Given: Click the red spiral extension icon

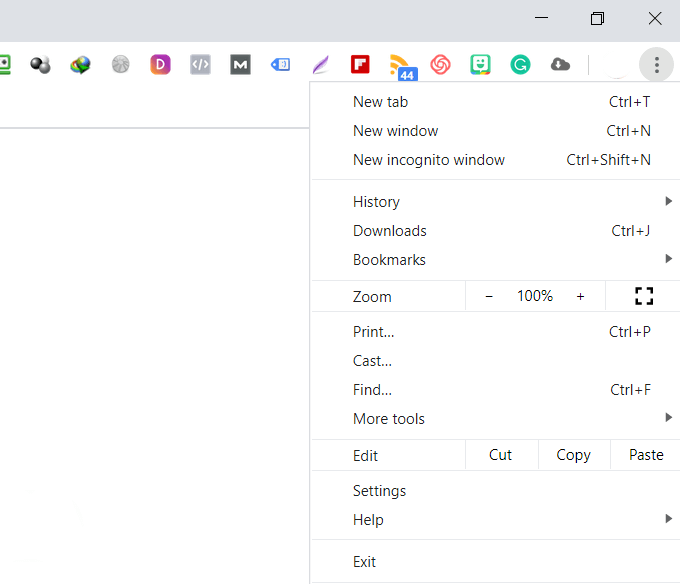Looking at the screenshot, I should click(x=440, y=65).
